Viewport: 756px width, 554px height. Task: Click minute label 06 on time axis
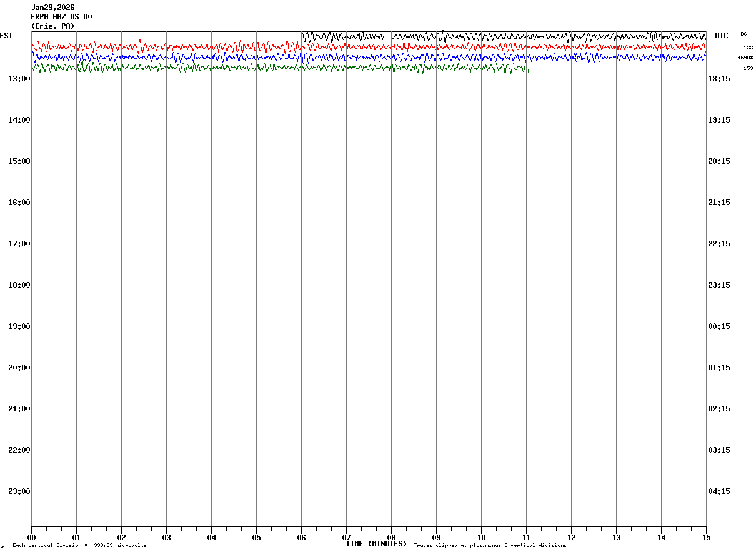[301, 537]
